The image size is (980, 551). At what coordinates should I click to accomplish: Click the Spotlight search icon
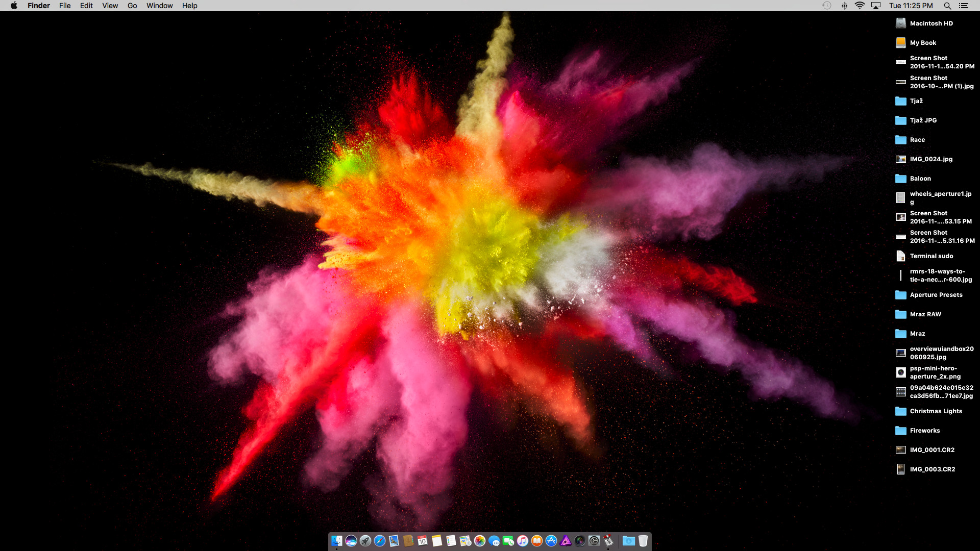pyautogui.click(x=947, y=6)
